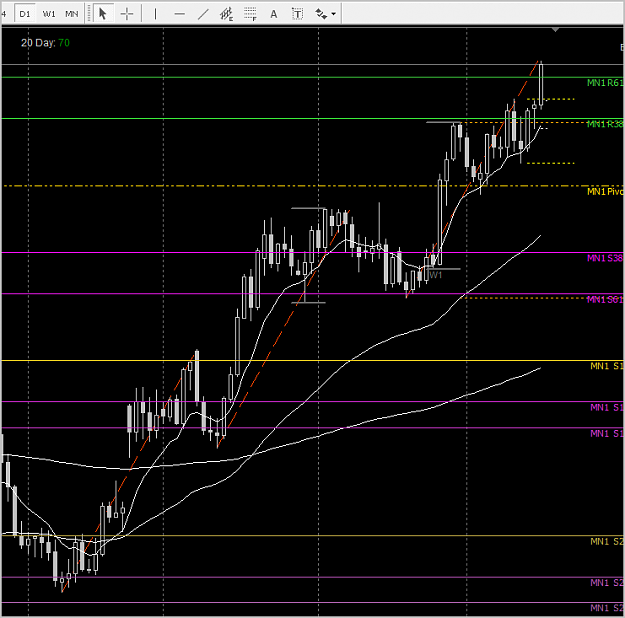625x618 pixels.
Task: Select the text label tool
Action: coord(297,14)
